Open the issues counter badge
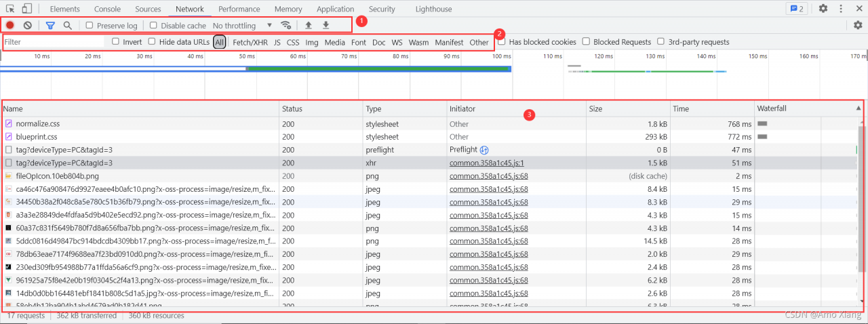 (796, 9)
